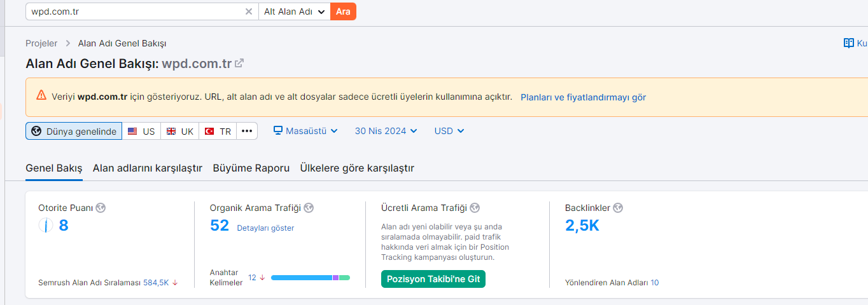Switch to Alan adlarını karşılaştır tab
The height and width of the screenshot is (305, 868).
pyautogui.click(x=148, y=168)
